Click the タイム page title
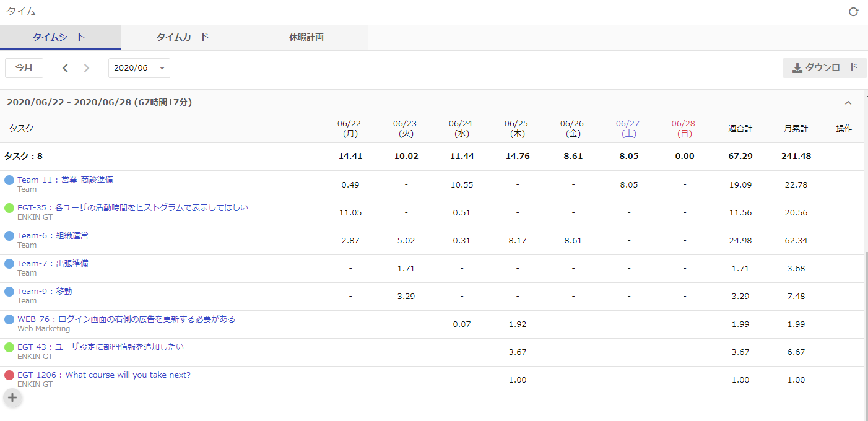 [x=21, y=12]
